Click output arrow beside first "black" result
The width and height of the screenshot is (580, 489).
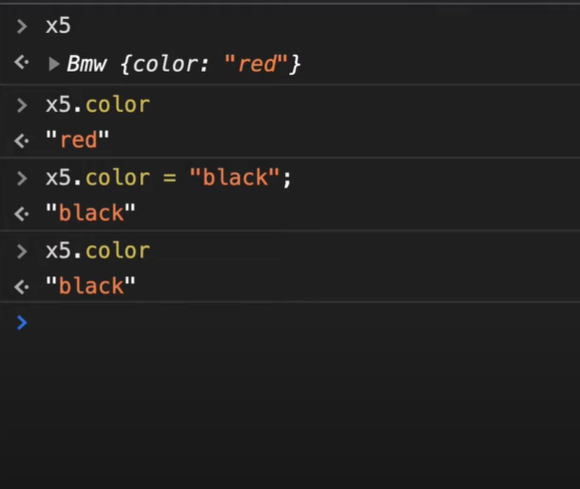[21, 214]
